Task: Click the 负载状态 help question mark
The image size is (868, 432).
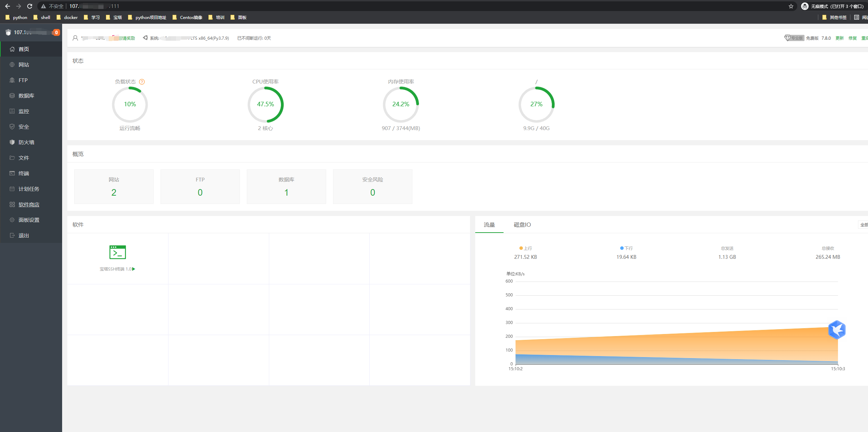Action: pyautogui.click(x=142, y=82)
